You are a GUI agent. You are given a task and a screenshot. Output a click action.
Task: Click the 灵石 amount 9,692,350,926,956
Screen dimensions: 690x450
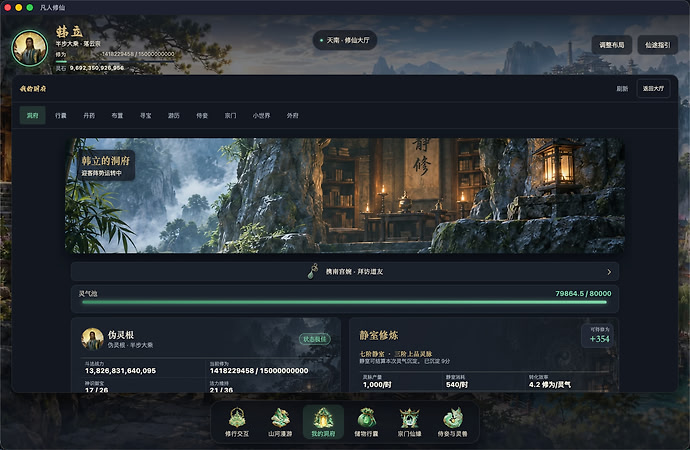(97, 68)
